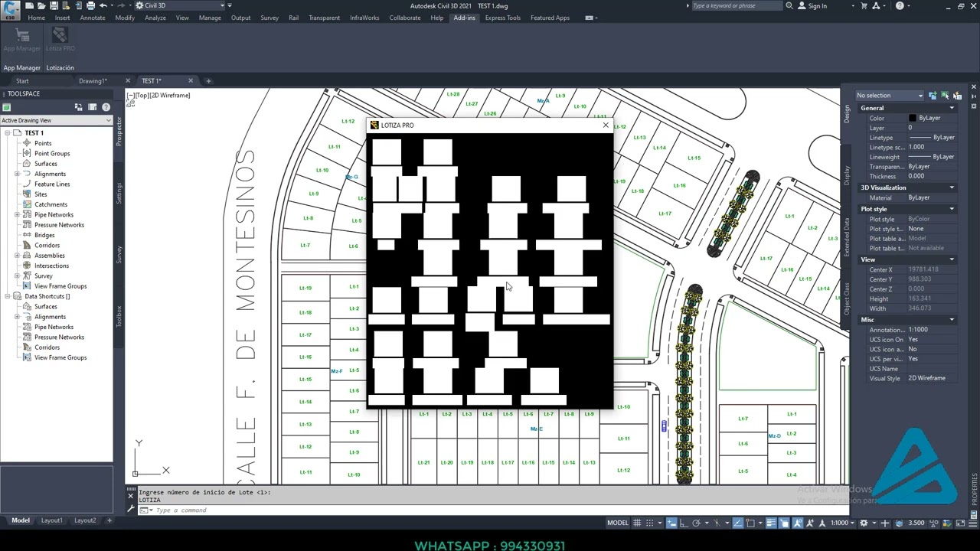
Task: Click the Linetype scale 1.000 value
Action: click(x=931, y=147)
